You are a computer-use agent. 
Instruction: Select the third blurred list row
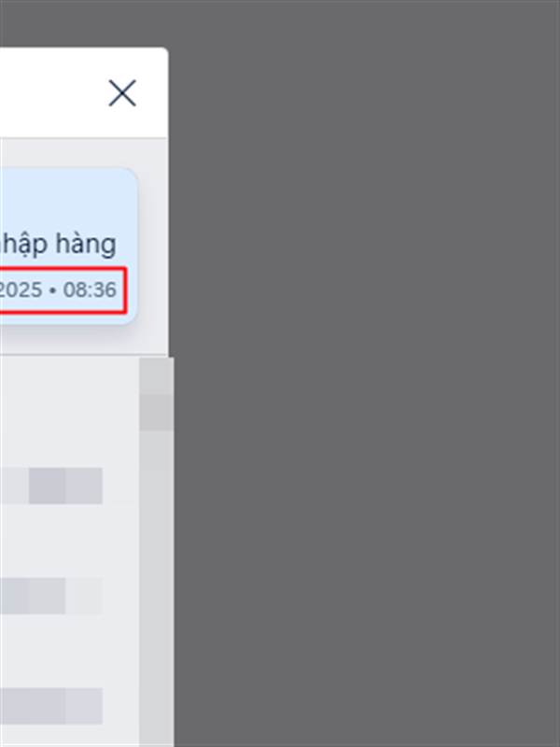click(51, 706)
